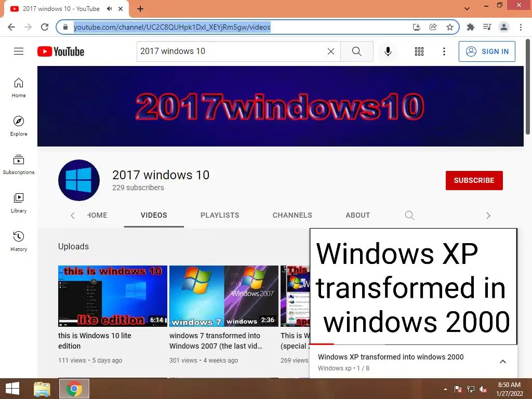Open Explore in the sidebar
532x399 pixels.
coord(19,126)
